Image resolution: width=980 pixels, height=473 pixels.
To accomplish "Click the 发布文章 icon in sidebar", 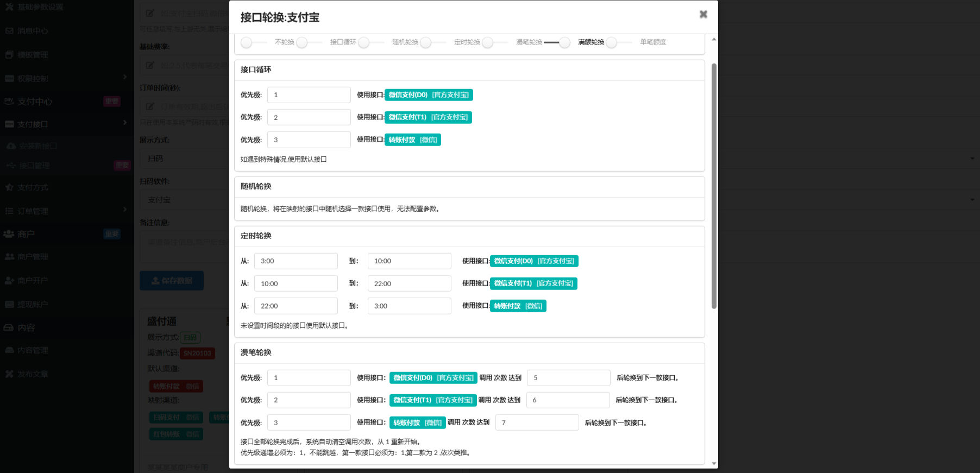I will click(9, 374).
